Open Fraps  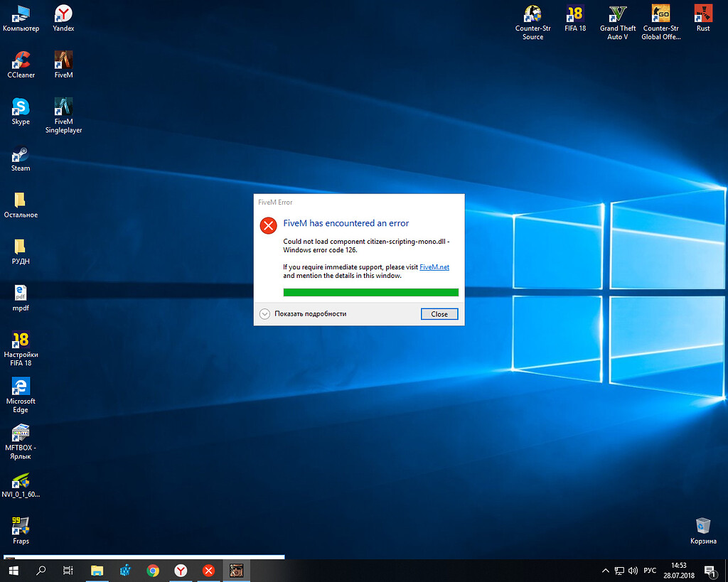(x=20, y=526)
